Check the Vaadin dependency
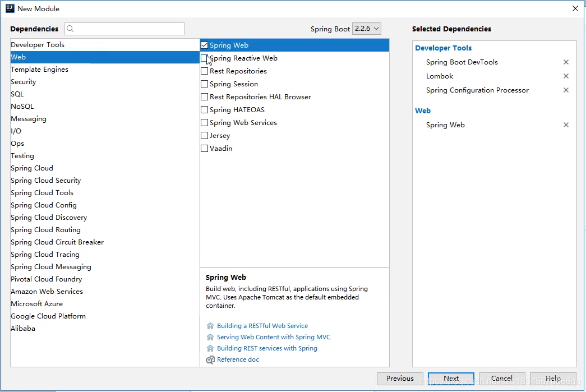Image resolution: width=586 pixels, height=392 pixels. click(205, 149)
